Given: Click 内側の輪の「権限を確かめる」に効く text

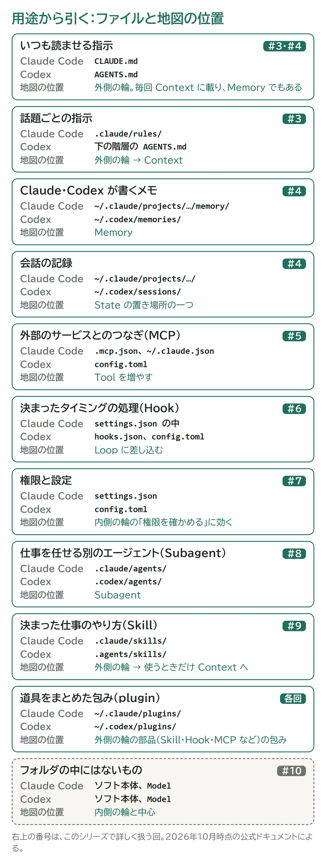Looking at the screenshot, I should tap(163, 522).
